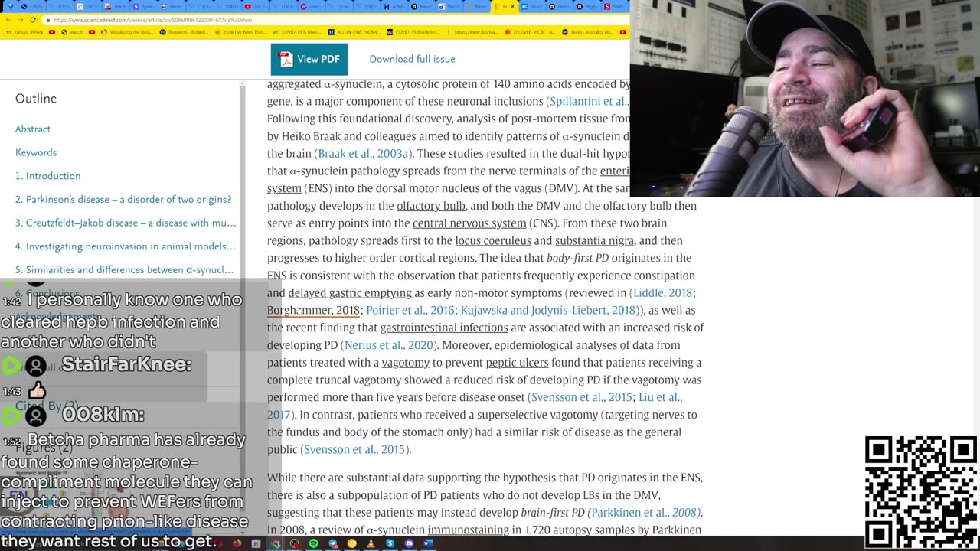
Task: Switch to the 'A Nev' browser tab
Action: (395, 7)
